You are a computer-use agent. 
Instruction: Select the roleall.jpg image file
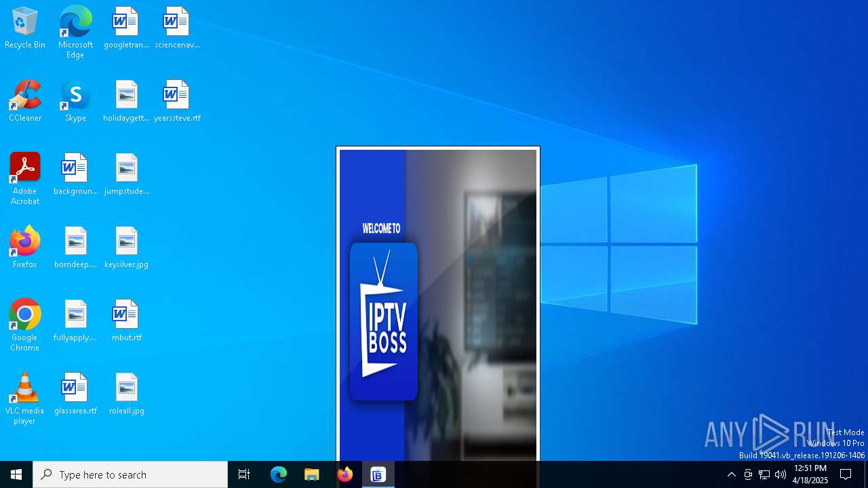tap(126, 394)
